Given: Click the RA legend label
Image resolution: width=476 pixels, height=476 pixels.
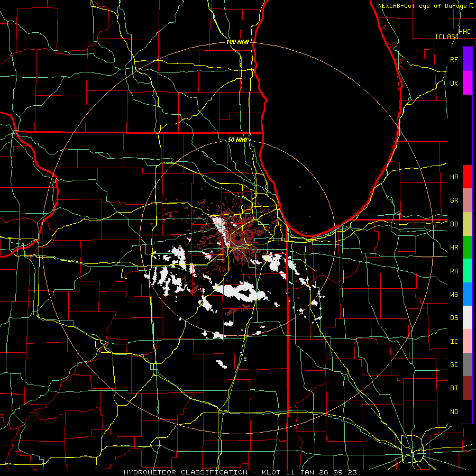Looking at the screenshot, I should point(454,271).
